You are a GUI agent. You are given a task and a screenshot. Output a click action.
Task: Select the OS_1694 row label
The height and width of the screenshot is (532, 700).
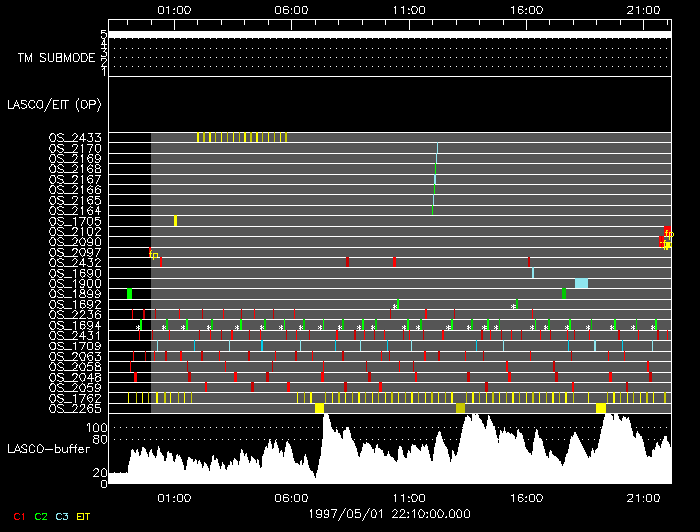[75, 325]
